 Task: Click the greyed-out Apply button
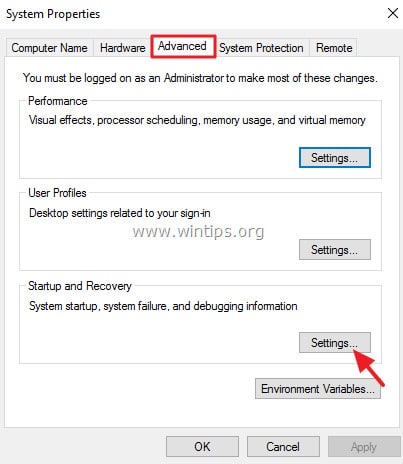click(x=364, y=447)
